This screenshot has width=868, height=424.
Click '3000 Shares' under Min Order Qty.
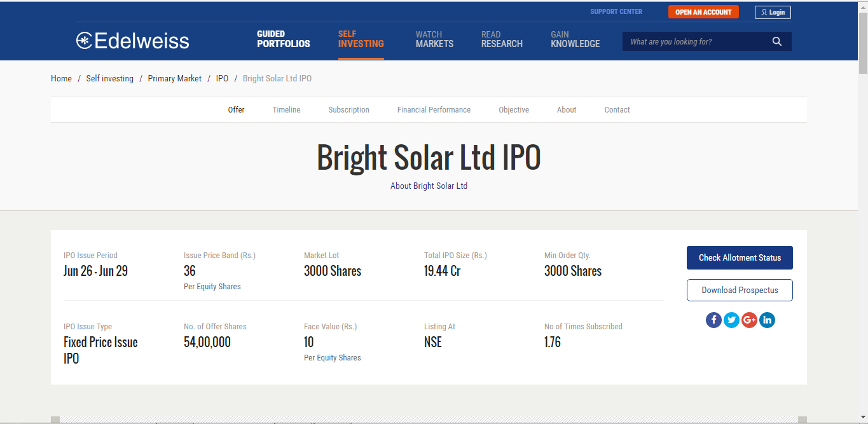[x=573, y=271]
